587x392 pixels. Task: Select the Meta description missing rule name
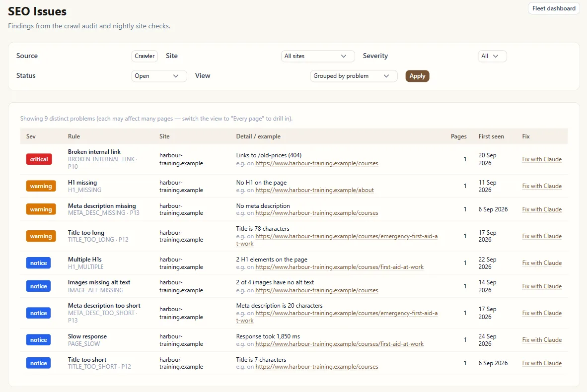102,206
